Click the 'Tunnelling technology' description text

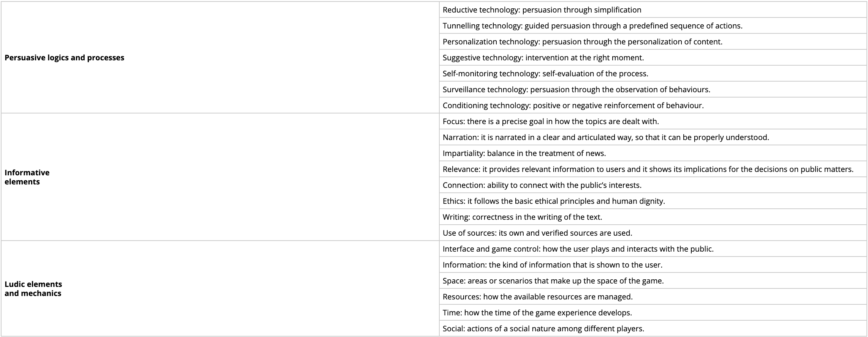[592, 26]
